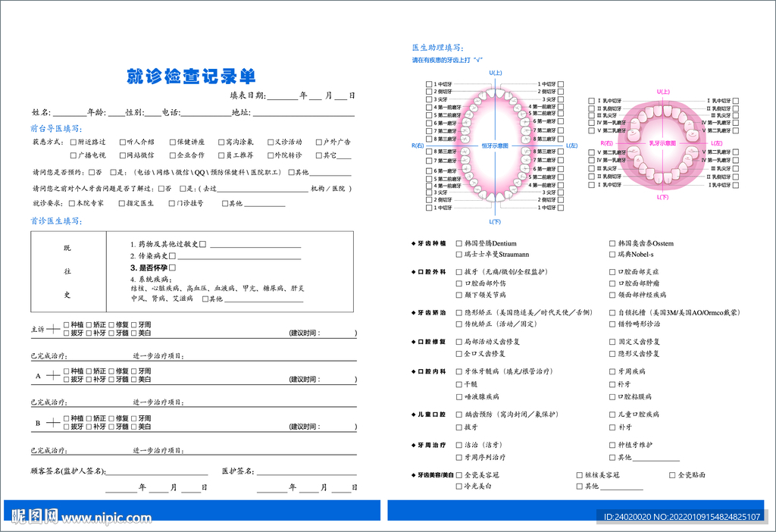Tick the 是否怀孕 checkbox
Viewport: 776px width, 532px height.
(172, 268)
